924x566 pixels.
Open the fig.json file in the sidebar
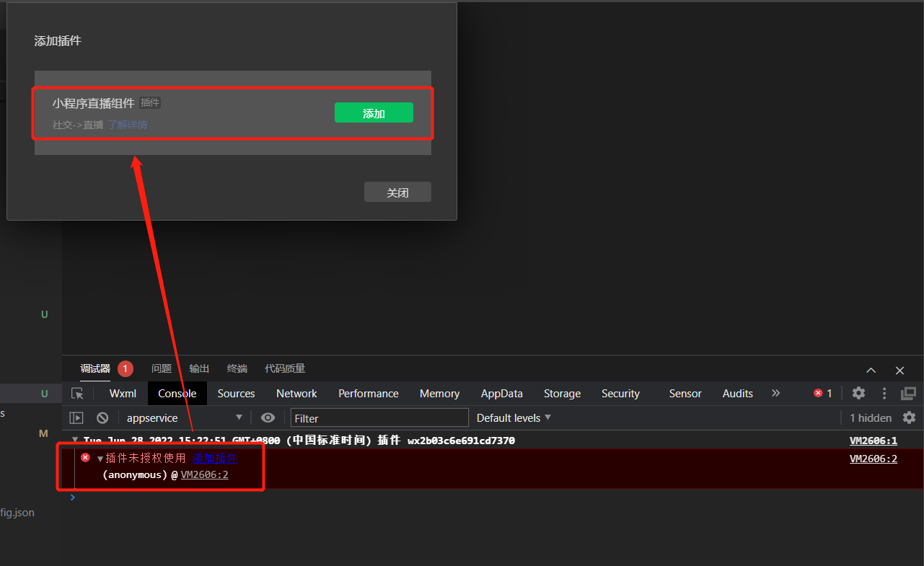click(x=17, y=513)
